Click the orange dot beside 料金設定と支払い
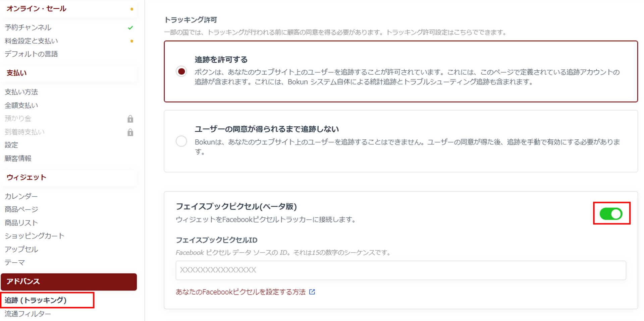 tap(132, 41)
